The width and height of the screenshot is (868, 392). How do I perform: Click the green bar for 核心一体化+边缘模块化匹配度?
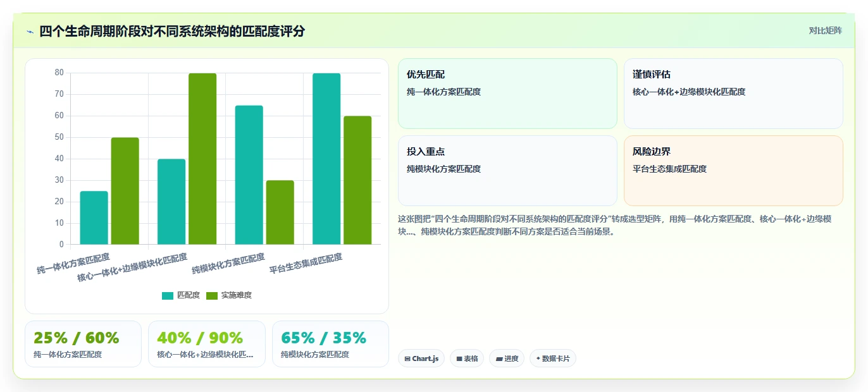pyautogui.click(x=202, y=159)
